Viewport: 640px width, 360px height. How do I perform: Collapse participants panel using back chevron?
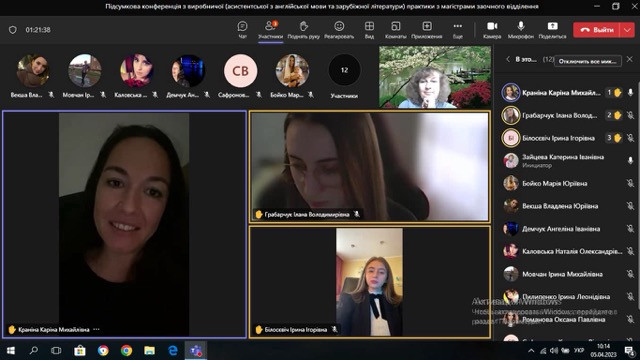(508, 60)
